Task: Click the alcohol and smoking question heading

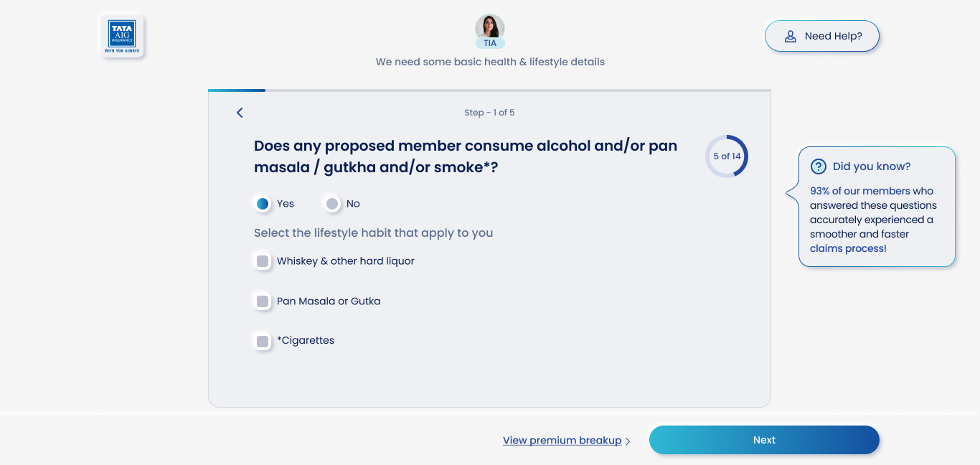Action: point(466,156)
